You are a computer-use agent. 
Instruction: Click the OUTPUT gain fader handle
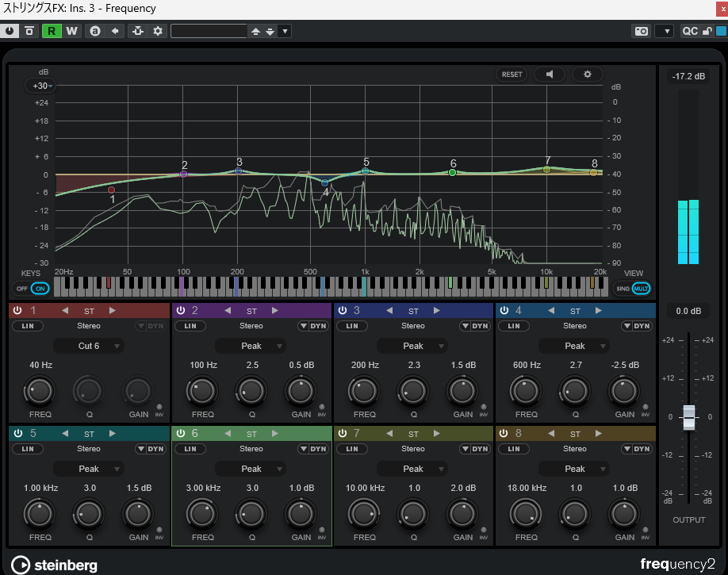[x=688, y=417]
